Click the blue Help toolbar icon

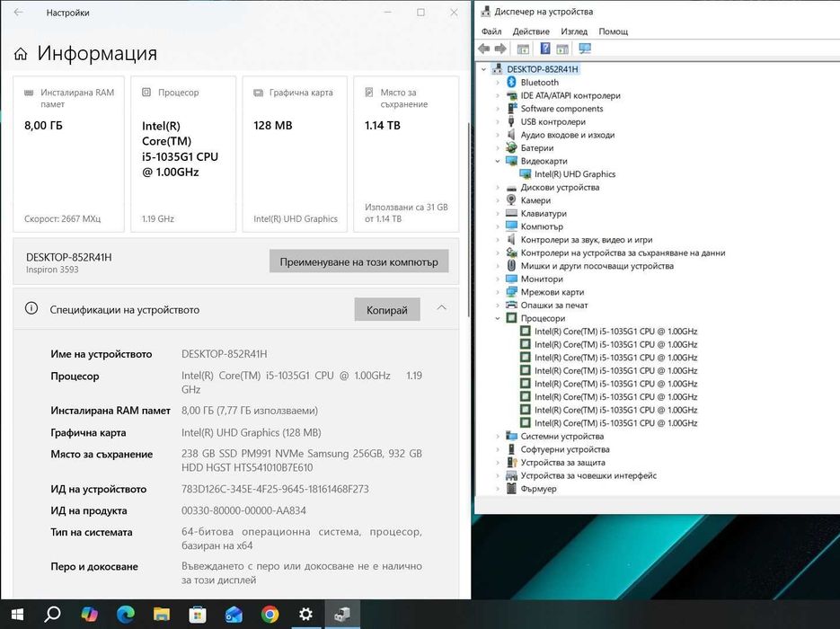click(x=544, y=49)
